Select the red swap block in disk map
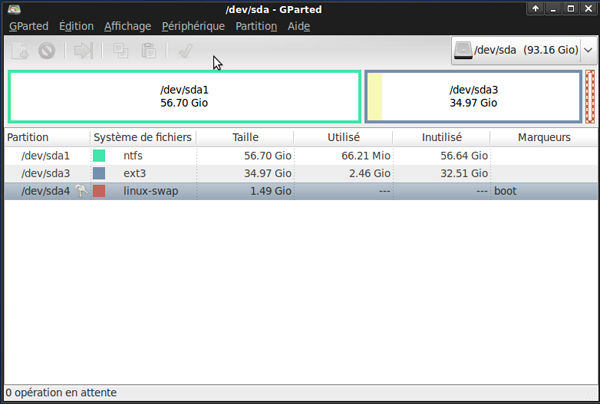600x404 pixels. pos(590,96)
